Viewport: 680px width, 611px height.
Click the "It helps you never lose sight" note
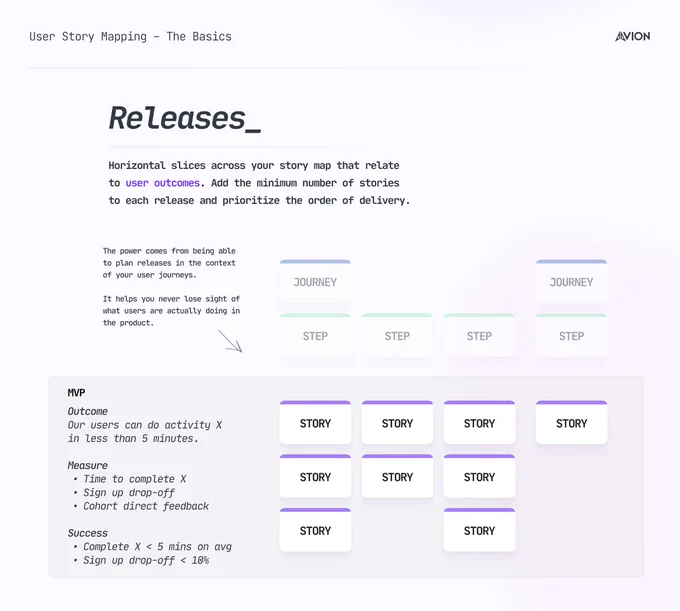tap(171, 310)
